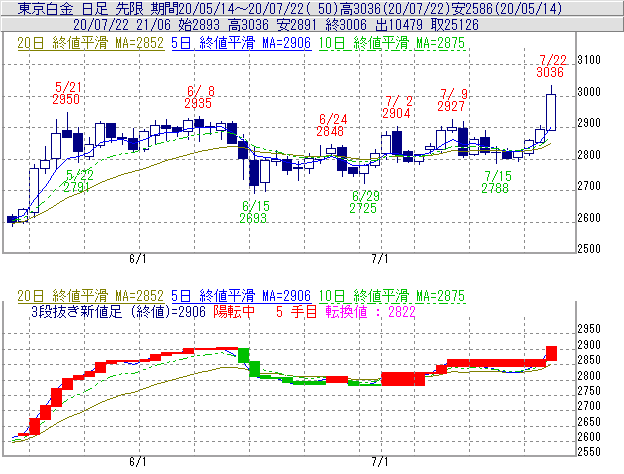Click the 2900 axis label on upper chart

coord(589,123)
